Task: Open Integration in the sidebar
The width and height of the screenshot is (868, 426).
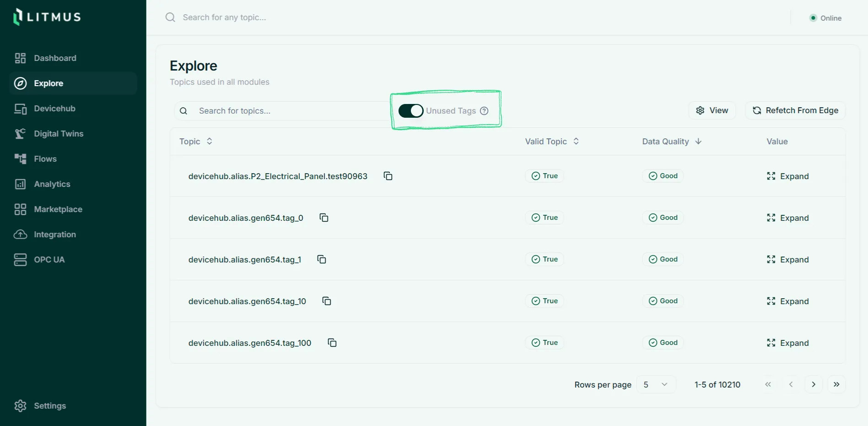Action: pyautogui.click(x=73, y=235)
